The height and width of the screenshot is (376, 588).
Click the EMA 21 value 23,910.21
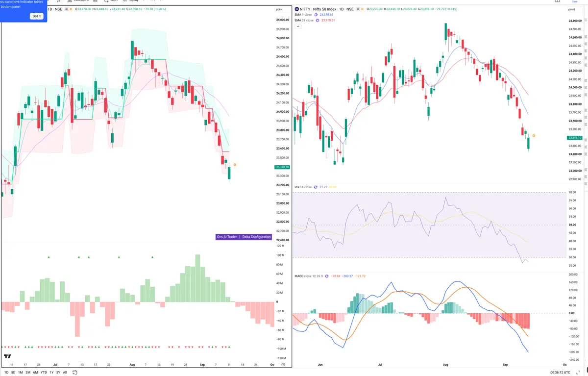(328, 21)
